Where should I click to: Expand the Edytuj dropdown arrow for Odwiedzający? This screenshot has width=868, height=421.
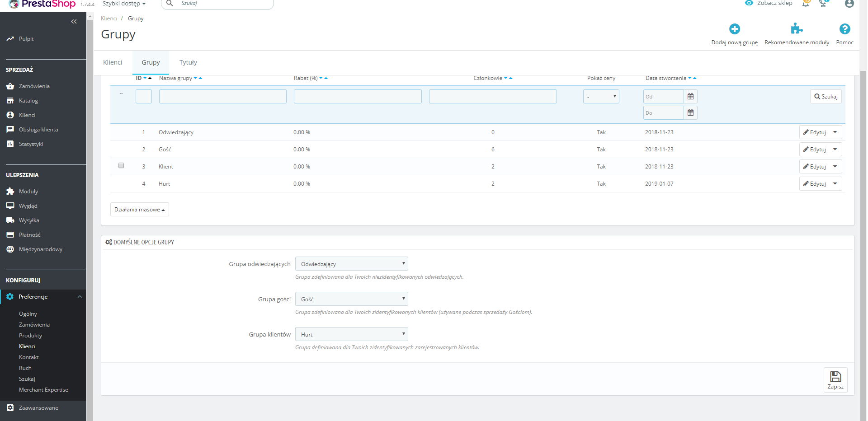point(835,132)
